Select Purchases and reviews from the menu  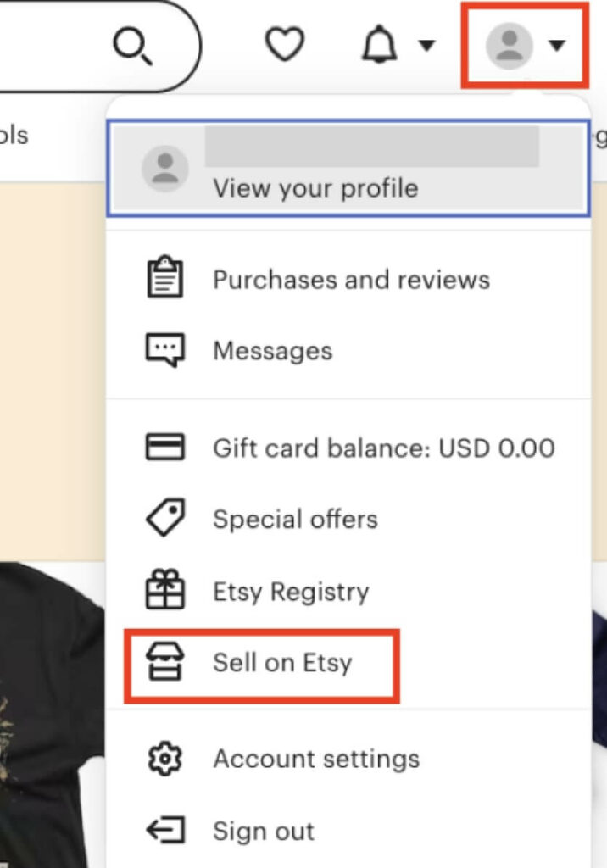[x=353, y=280]
